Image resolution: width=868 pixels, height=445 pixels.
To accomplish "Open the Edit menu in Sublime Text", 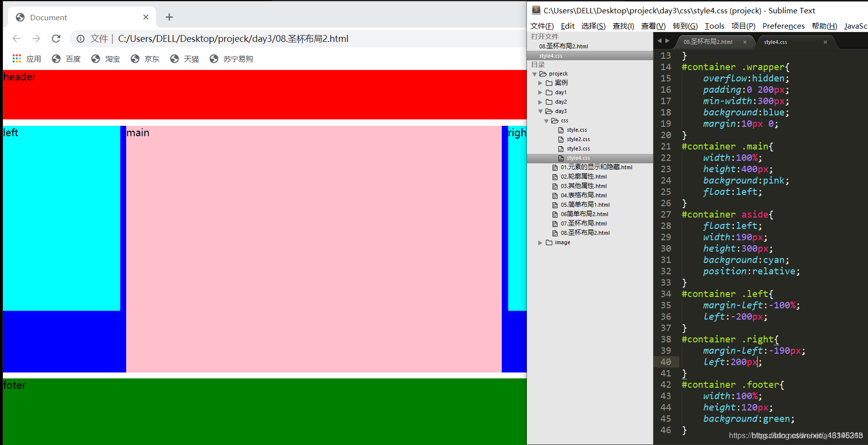I will [567, 26].
